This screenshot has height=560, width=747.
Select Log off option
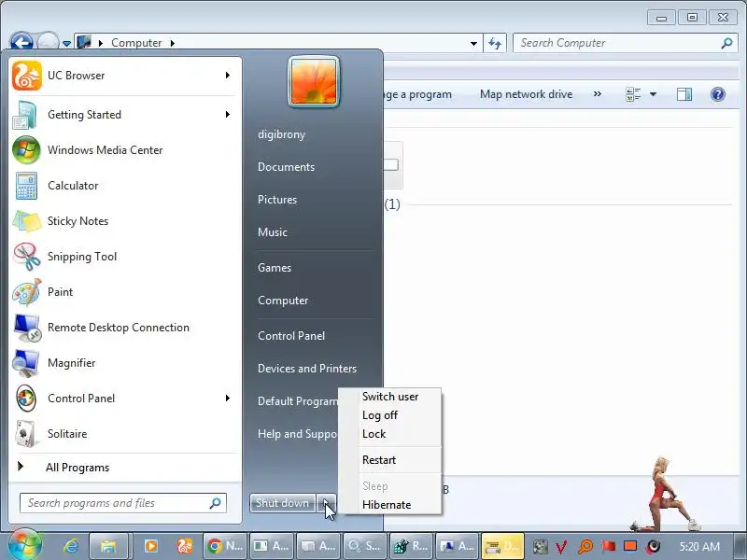[380, 415]
